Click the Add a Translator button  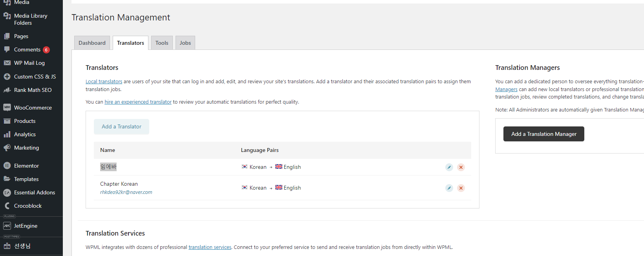(121, 126)
